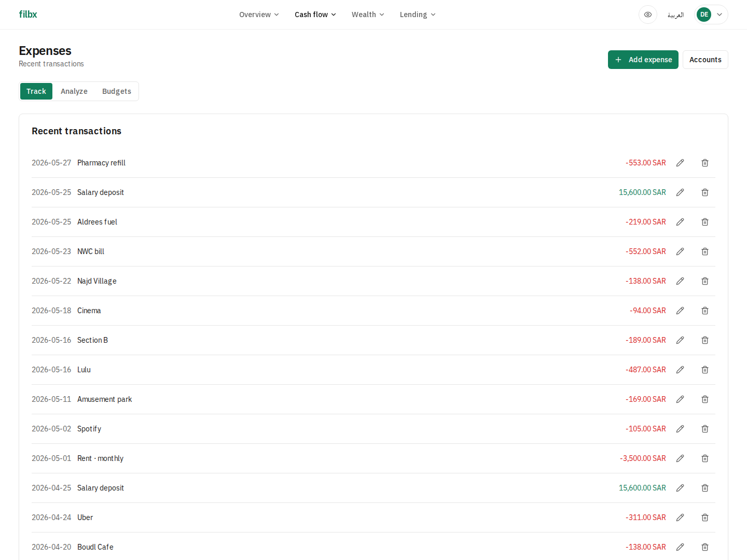The height and width of the screenshot is (560, 747).
Task: Switch language to Arabic (العربية)
Action: pos(675,15)
